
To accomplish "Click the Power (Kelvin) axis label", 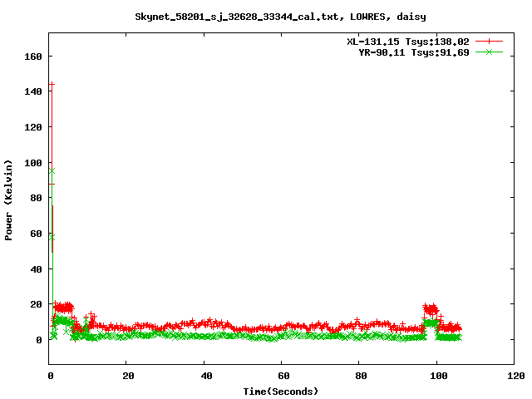I will (8, 200).
